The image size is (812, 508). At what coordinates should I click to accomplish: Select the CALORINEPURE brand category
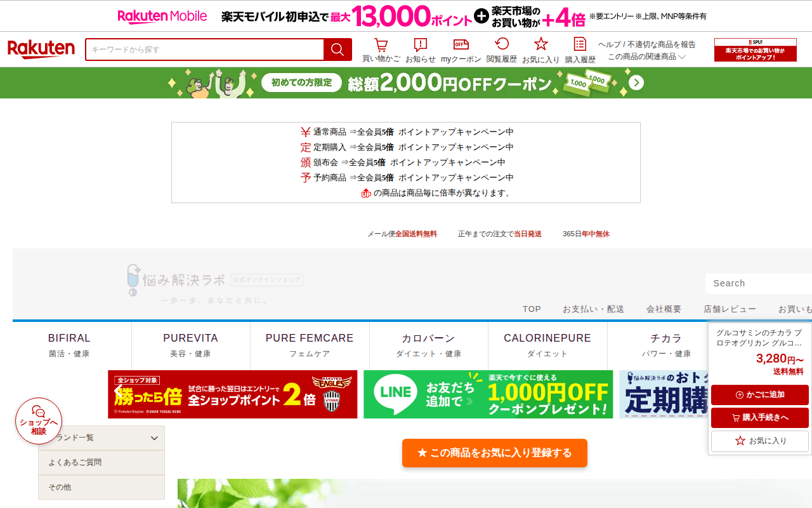pos(547,345)
